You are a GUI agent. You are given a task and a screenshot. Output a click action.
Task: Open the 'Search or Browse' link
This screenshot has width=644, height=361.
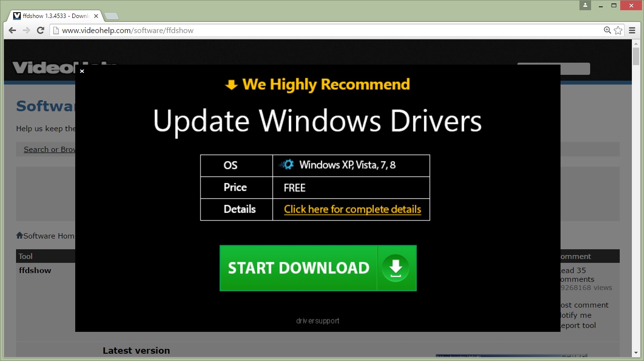(x=50, y=149)
